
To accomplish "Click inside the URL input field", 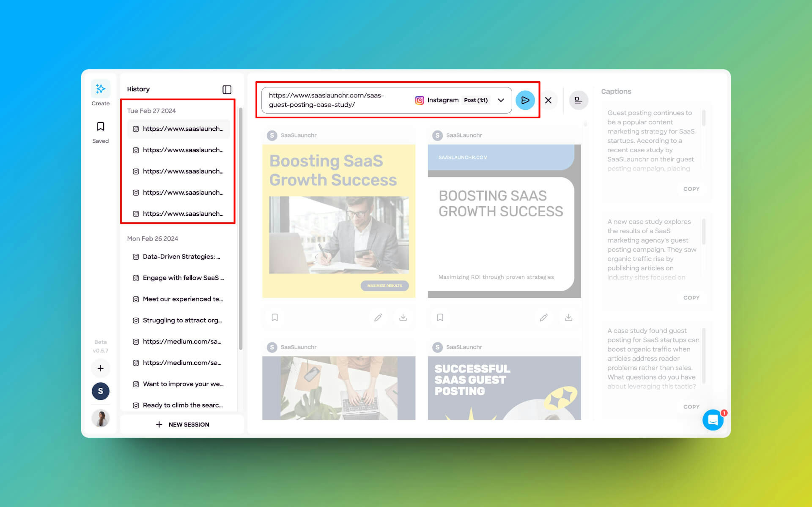I will coord(336,100).
